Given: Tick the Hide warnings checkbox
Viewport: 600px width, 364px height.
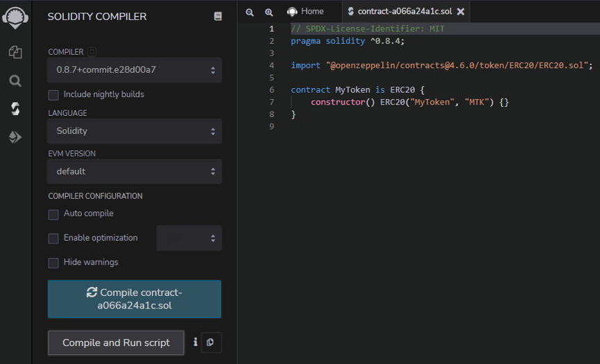Looking at the screenshot, I should (53, 263).
